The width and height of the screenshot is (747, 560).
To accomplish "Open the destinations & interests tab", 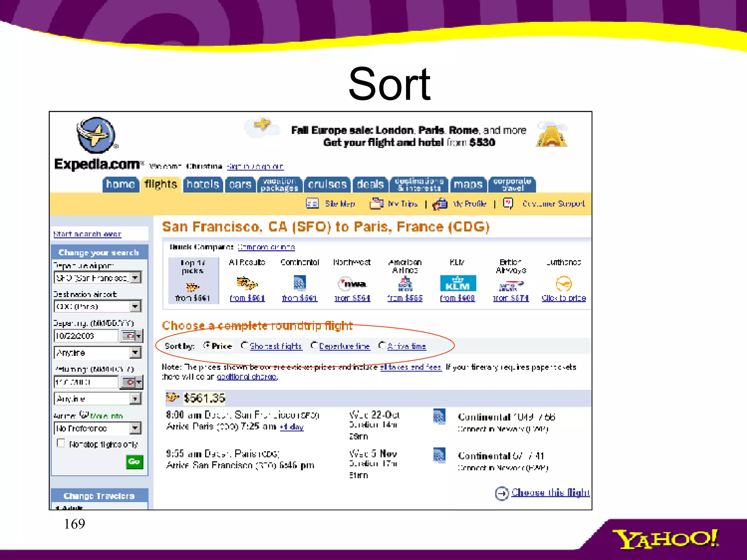I will coord(419,184).
